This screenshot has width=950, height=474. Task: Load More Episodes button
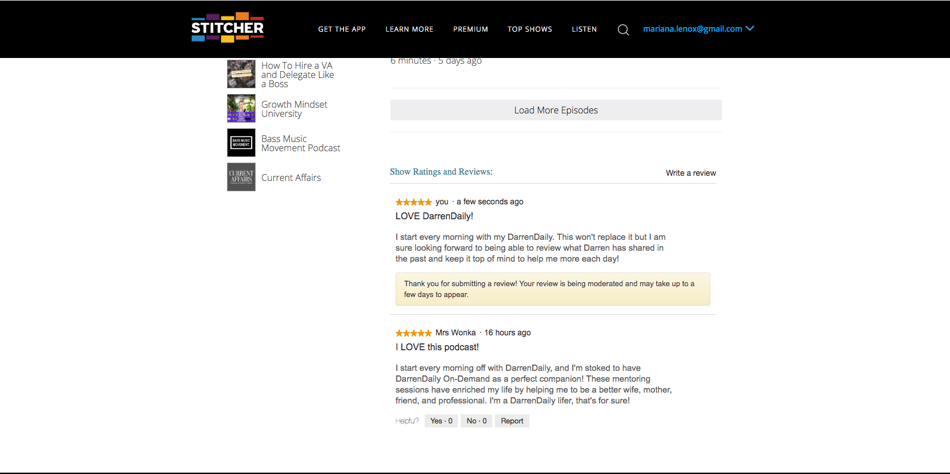tap(556, 110)
